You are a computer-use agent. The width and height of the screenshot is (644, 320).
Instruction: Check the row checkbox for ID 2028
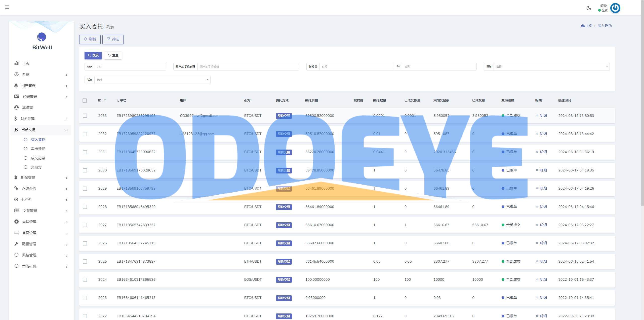[x=85, y=207]
